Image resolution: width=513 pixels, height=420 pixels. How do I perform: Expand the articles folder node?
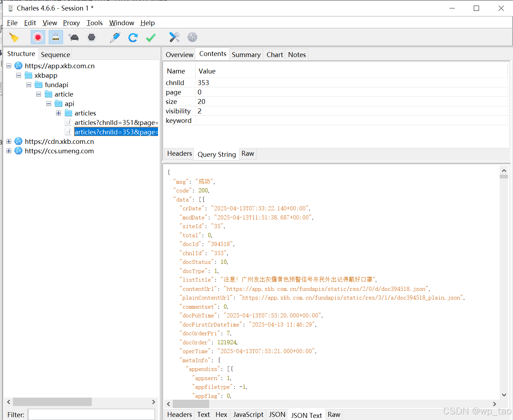click(x=59, y=113)
